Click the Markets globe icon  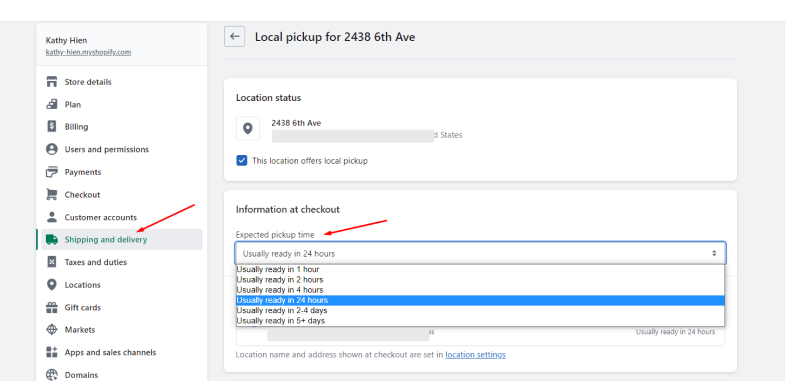(x=52, y=330)
